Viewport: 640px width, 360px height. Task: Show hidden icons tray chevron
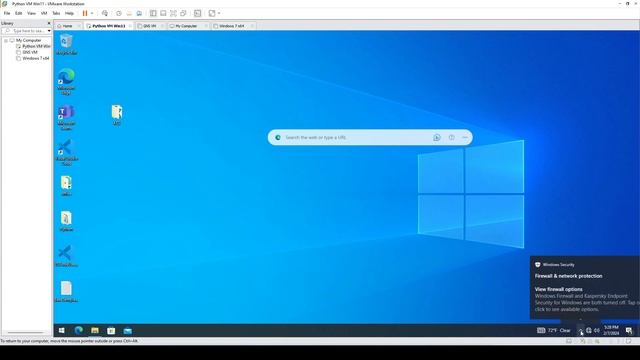(x=580, y=331)
